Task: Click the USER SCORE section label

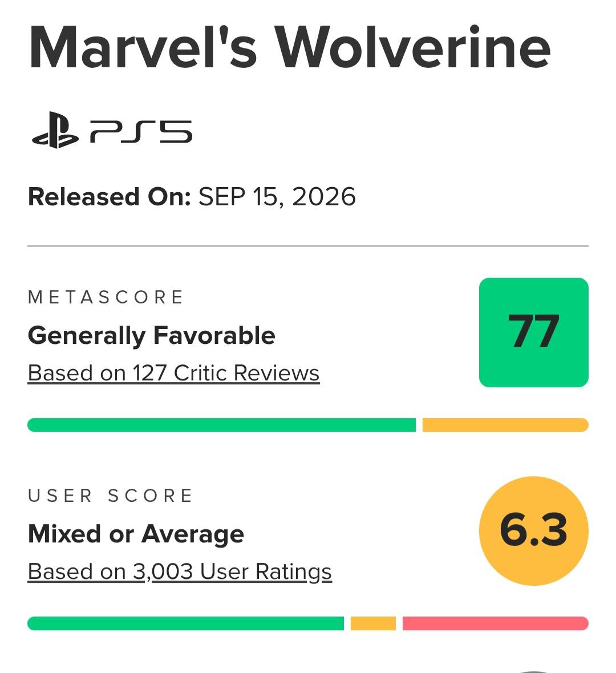Action: [x=110, y=496]
